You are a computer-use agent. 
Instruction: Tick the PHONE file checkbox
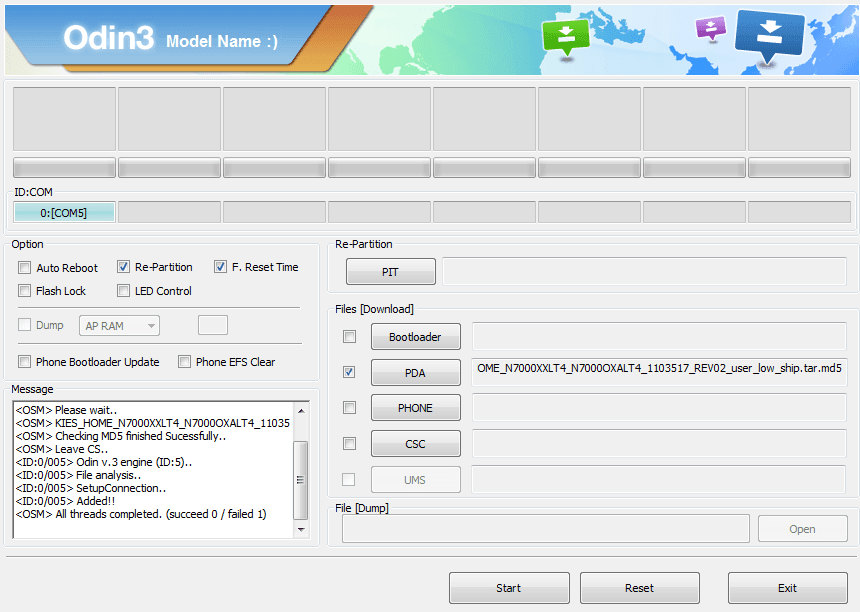349,407
